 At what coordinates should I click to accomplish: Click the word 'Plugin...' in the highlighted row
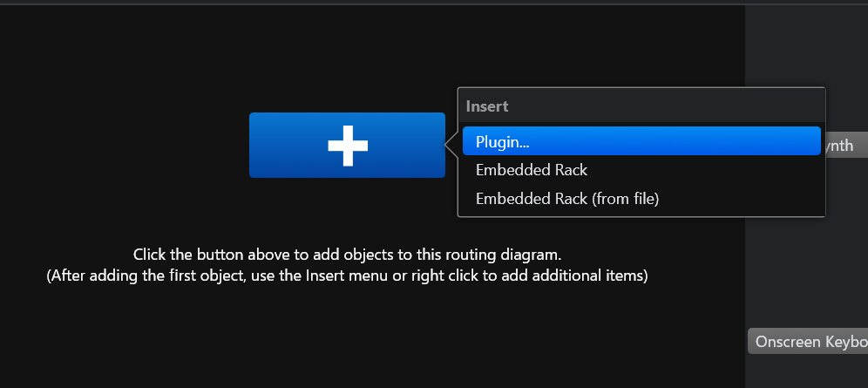click(x=503, y=141)
